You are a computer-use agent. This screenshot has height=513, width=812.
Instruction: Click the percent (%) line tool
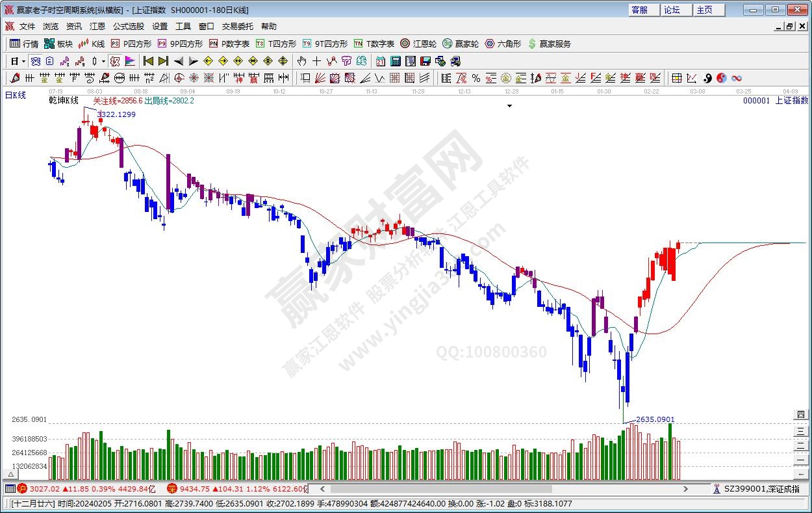click(476, 78)
